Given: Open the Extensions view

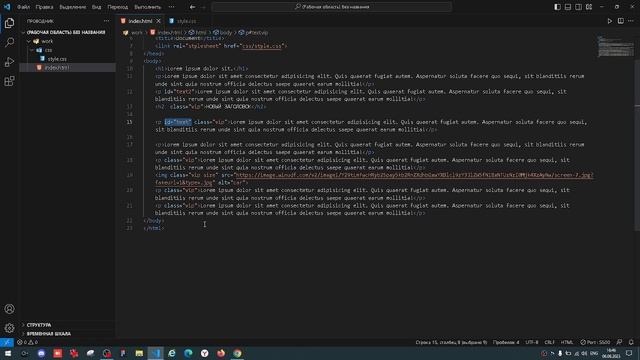Looking at the screenshot, I should coord(9,81).
